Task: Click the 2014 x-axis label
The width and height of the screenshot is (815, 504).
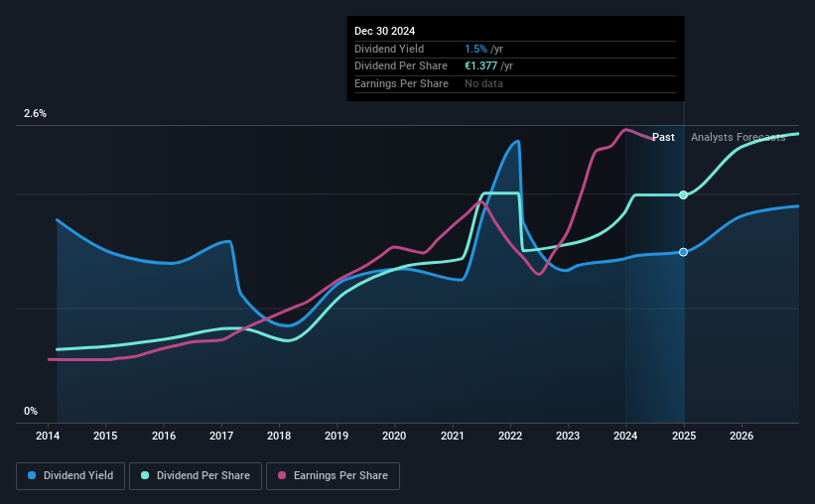Action: pyautogui.click(x=48, y=436)
